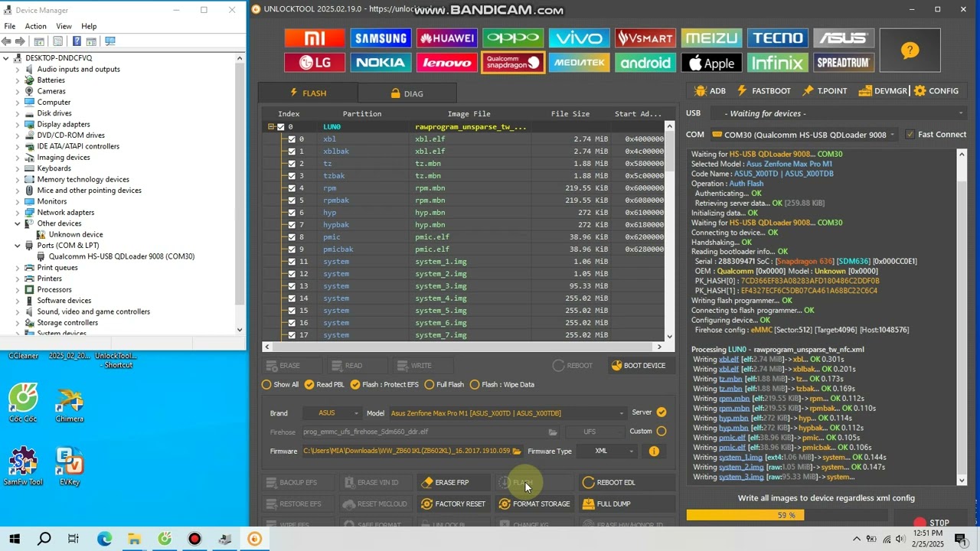
Task: Open SamFw Tool desktop icon
Action: point(23,466)
